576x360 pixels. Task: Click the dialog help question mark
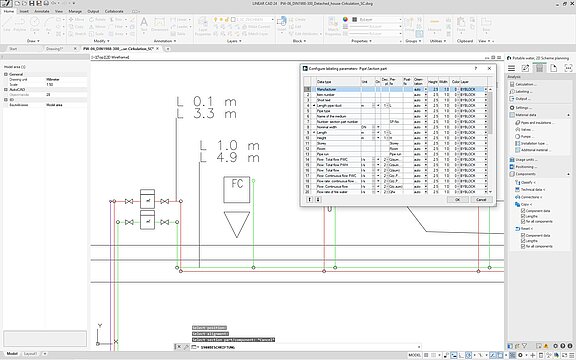[x=476, y=68]
